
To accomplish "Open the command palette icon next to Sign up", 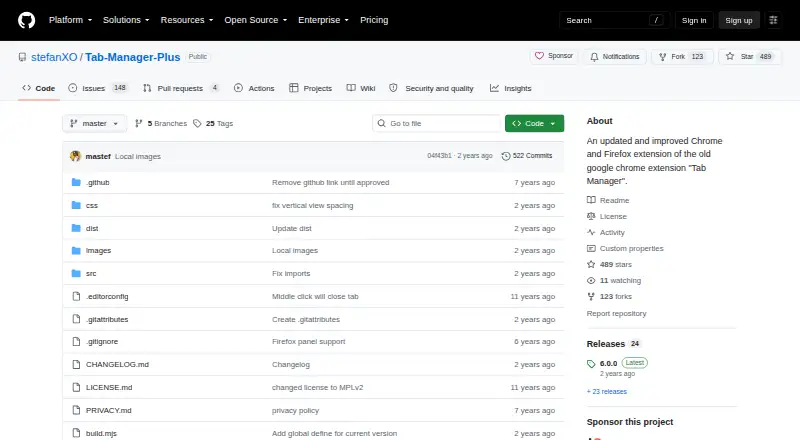I will (x=773, y=20).
